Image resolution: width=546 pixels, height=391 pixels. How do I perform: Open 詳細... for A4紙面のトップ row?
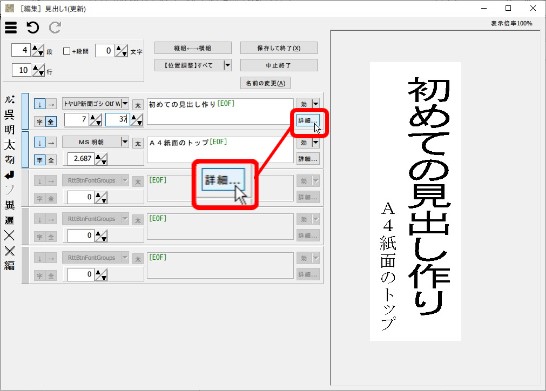coord(308,159)
